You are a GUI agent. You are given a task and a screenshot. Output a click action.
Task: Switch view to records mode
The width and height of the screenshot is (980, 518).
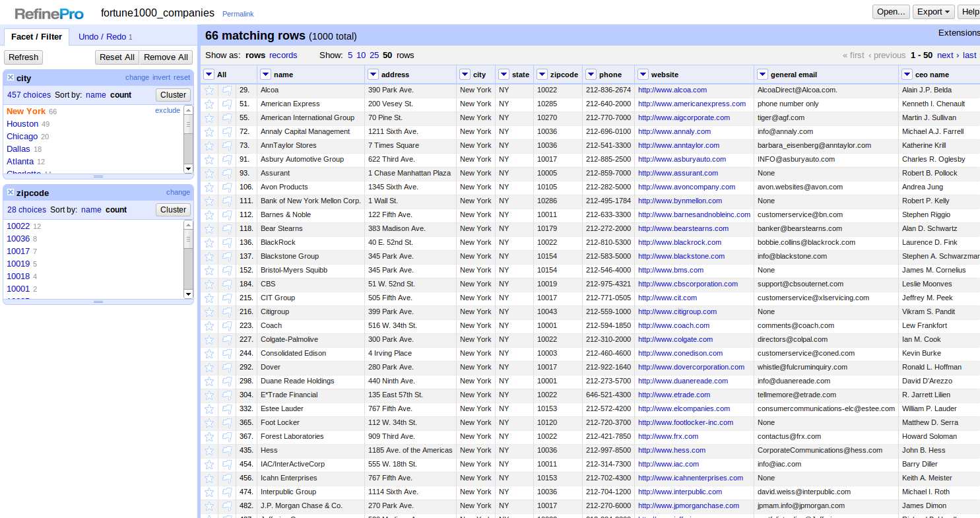(283, 55)
